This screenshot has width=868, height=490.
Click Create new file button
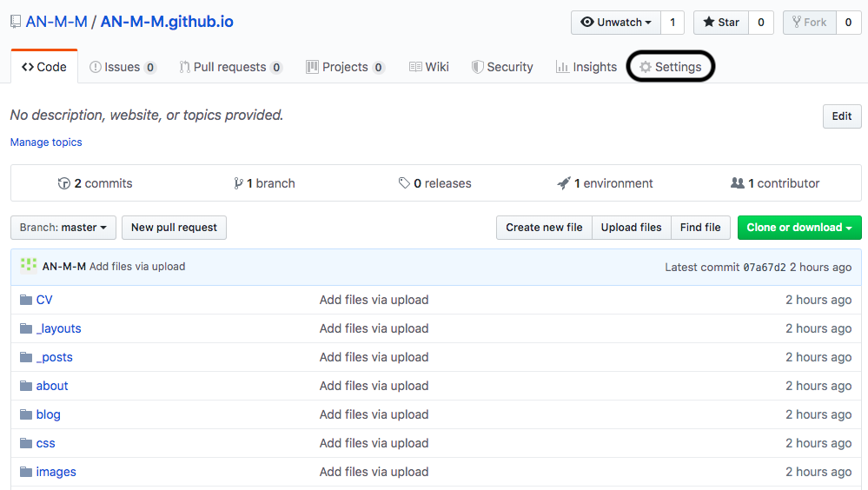(544, 228)
